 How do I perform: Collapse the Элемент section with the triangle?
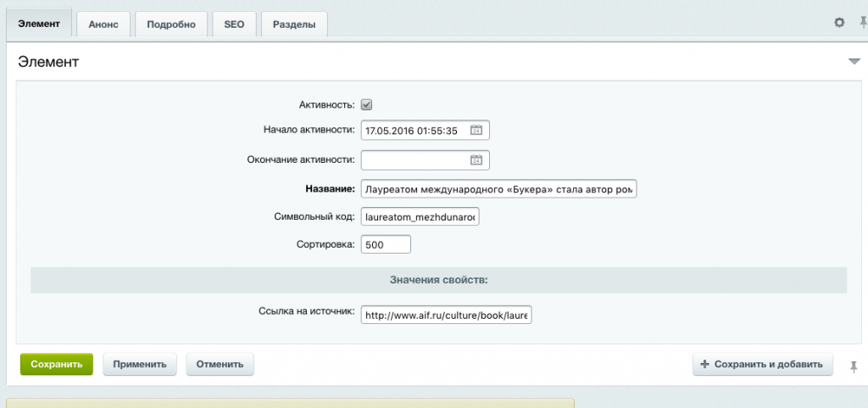click(x=854, y=62)
